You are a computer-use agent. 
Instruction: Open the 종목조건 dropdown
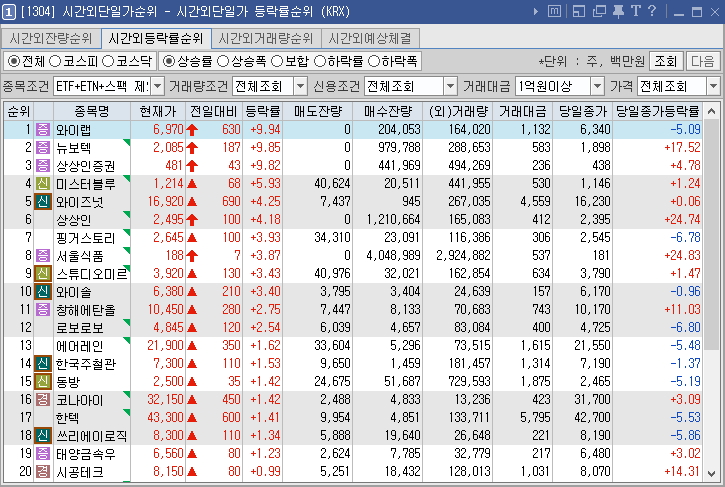tap(157, 86)
